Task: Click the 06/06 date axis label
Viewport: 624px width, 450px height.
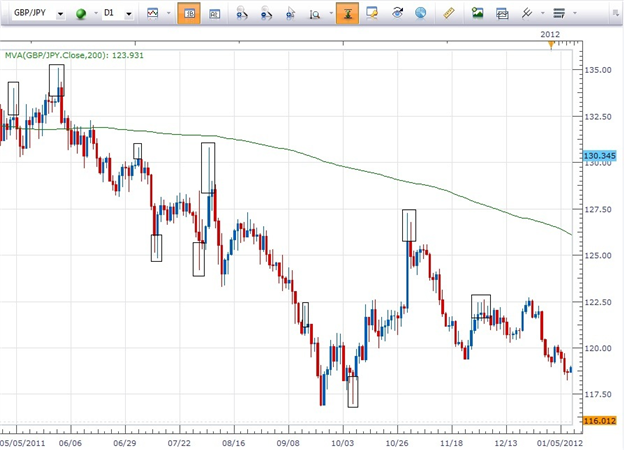Action: [70, 443]
